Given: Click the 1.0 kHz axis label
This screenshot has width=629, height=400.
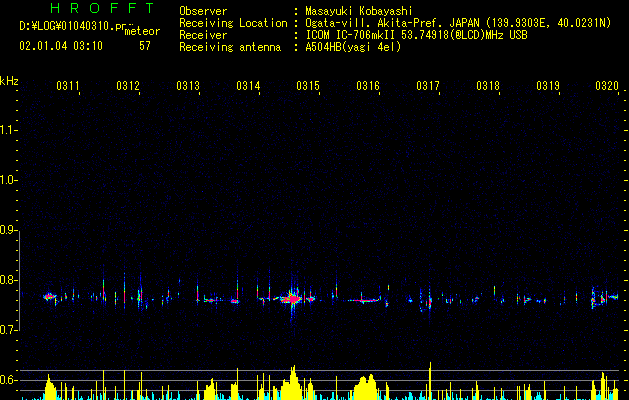Looking at the screenshot, I should (x=8, y=180).
